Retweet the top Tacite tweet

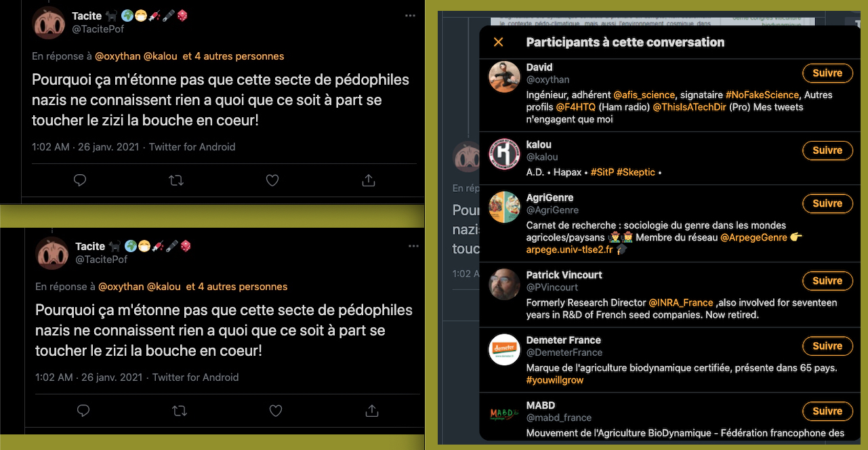(x=175, y=180)
